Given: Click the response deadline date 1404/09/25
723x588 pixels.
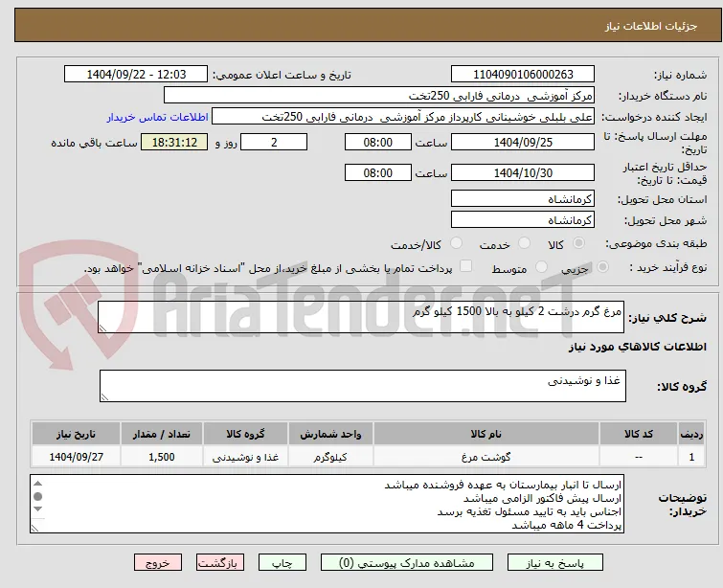Looking at the screenshot, I should (523, 142).
